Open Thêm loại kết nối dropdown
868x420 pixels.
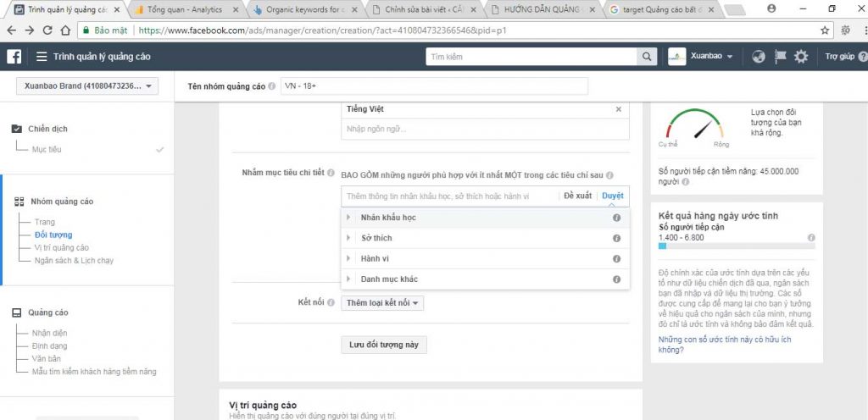click(382, 303)
